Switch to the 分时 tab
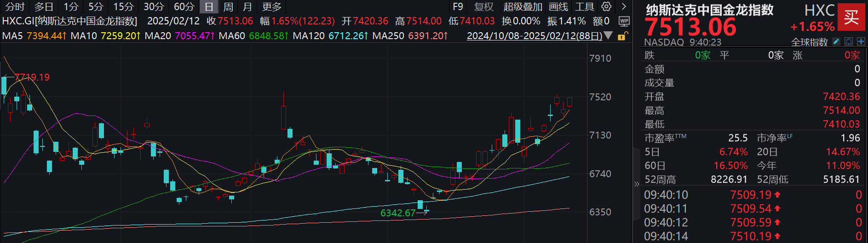 pos(15,7)
